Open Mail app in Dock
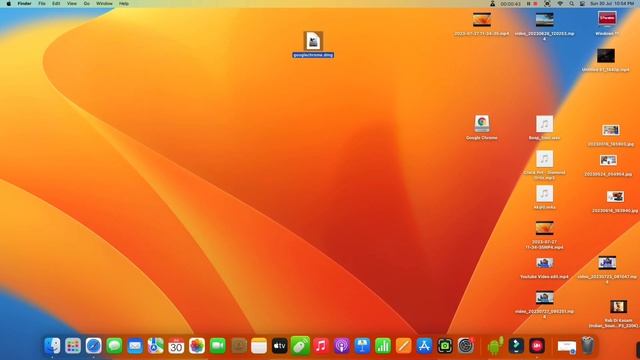 [135, 346]
